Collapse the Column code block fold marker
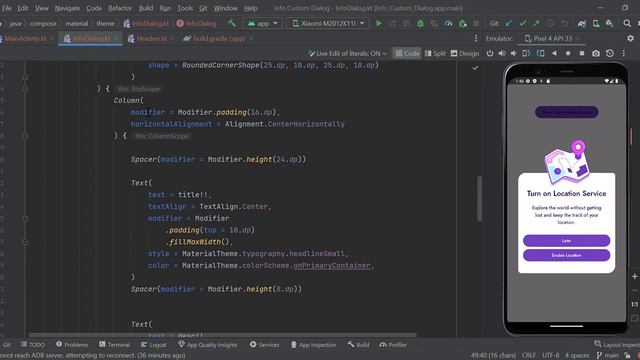Screen dimensions: 640x360 [25, 136]
